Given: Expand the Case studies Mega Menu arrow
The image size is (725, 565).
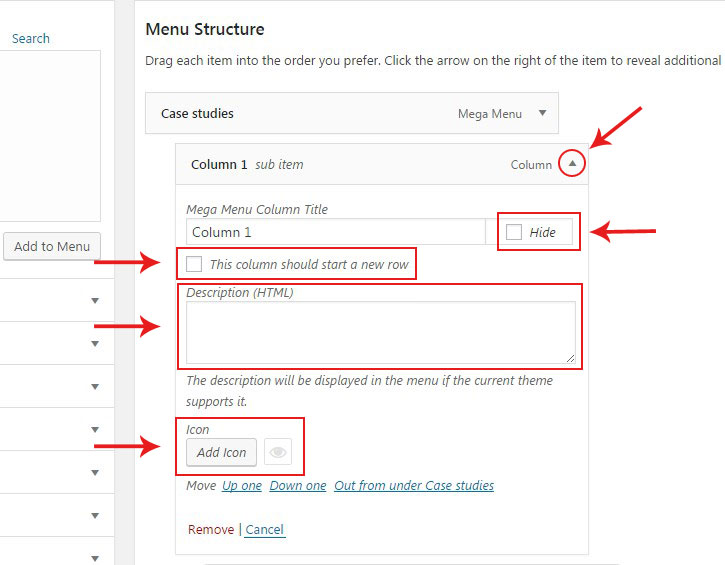Looking at the screenshot, I should [x=543, y=113].
